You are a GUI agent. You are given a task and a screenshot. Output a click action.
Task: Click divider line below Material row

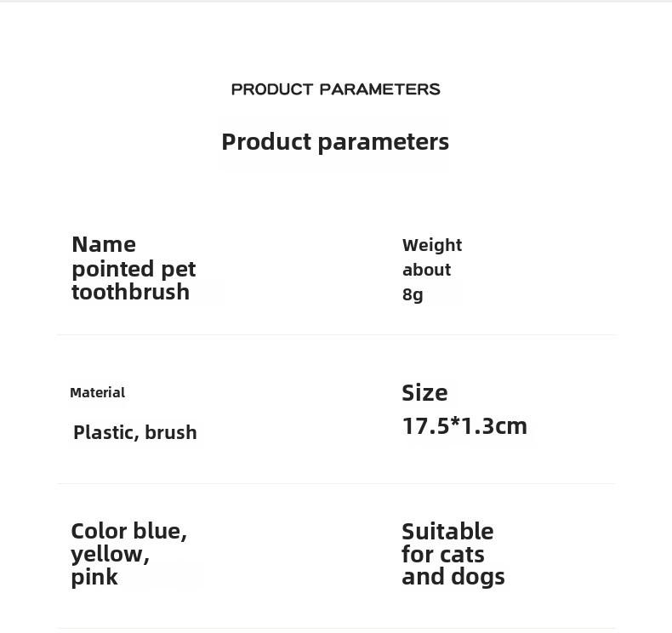[337, 483]
